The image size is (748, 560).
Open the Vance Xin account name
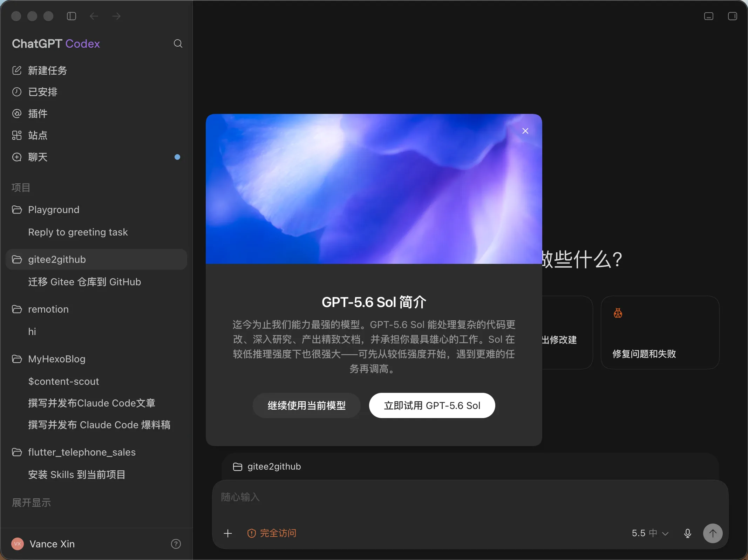(52, 544)
